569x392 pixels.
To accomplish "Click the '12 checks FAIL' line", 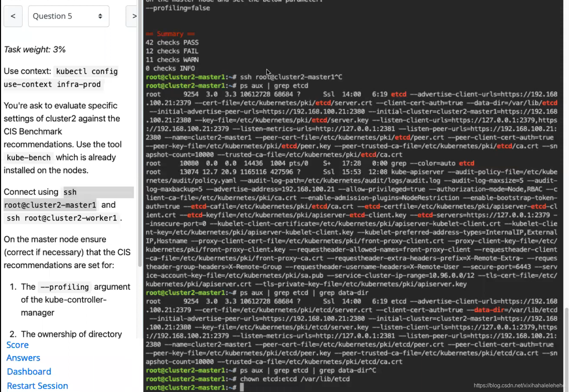I will point(172,51).
